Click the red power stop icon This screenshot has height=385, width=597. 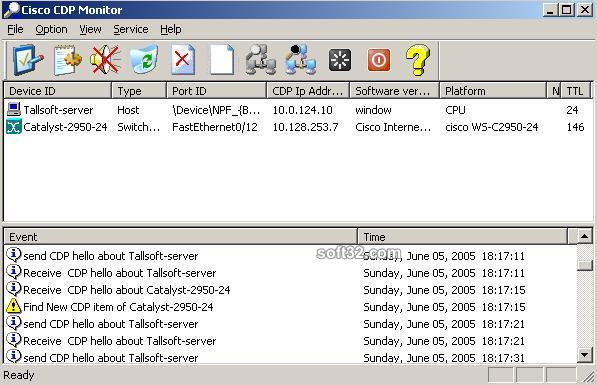(378, 60)
